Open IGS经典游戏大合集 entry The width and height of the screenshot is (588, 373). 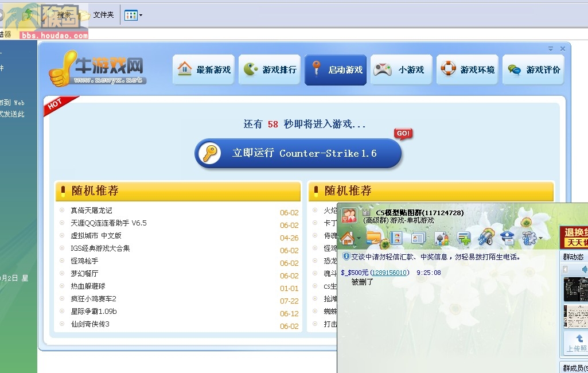pos(100,248)
